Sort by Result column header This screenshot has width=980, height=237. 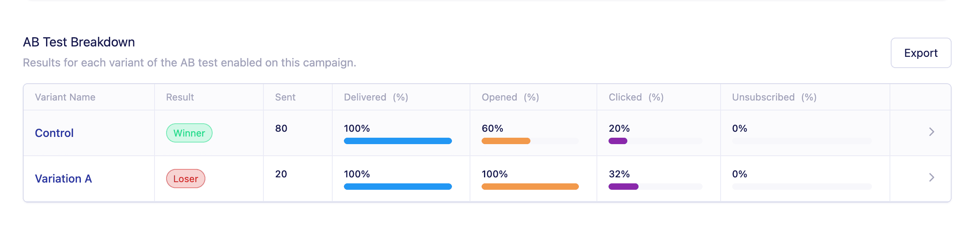pyautogui.click(x=180, y=97)
